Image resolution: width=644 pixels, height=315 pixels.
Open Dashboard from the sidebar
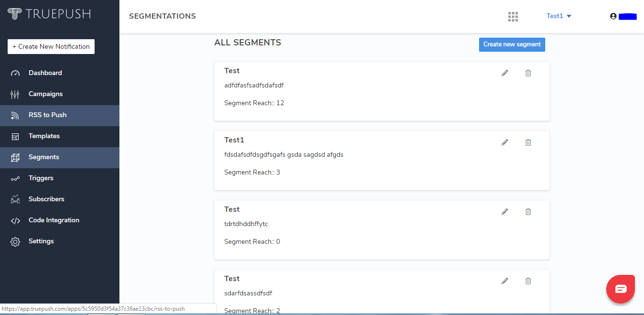45,73
